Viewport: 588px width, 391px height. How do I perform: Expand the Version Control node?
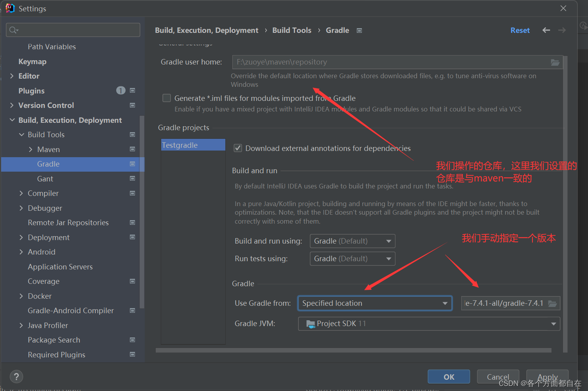pos(12,105)
